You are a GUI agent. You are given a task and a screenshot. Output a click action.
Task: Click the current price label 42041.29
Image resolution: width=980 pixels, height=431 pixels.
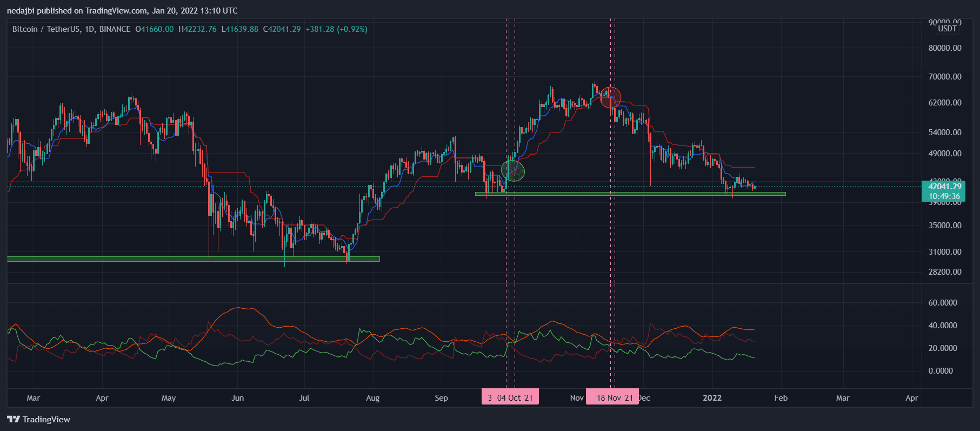point(944,187)
